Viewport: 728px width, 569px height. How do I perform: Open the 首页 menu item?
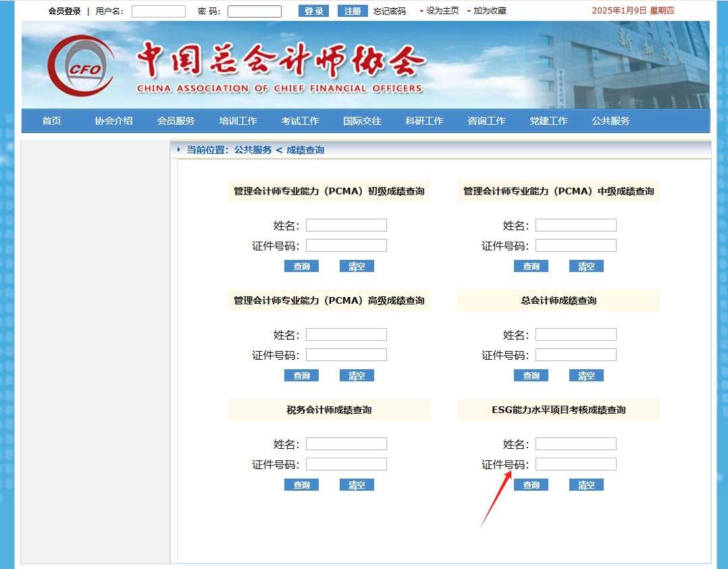tap(51, 121)
